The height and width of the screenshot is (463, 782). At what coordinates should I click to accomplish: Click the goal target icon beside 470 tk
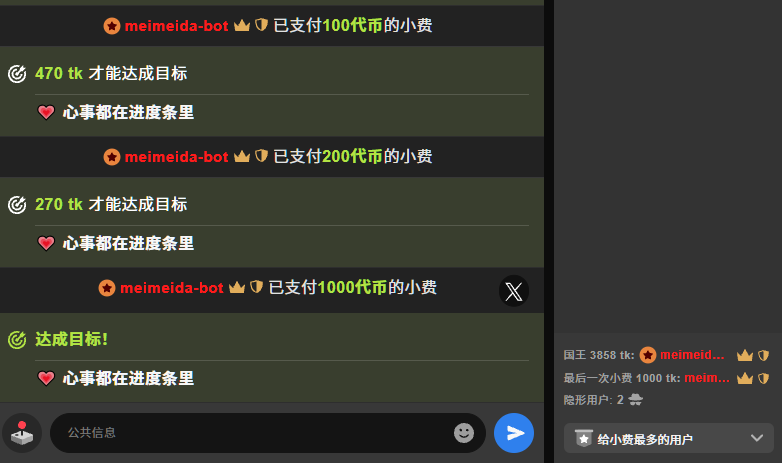17,74
